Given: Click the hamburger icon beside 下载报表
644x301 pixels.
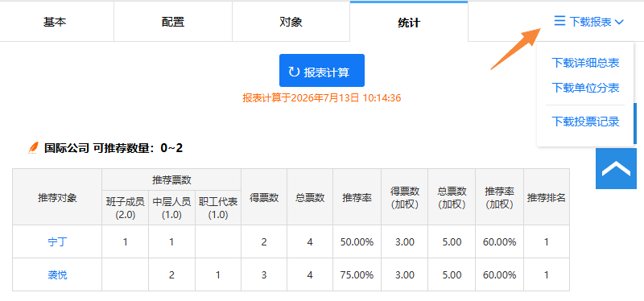Looking at the screenshot, I should pyautogui.click(x=559, y=21).
